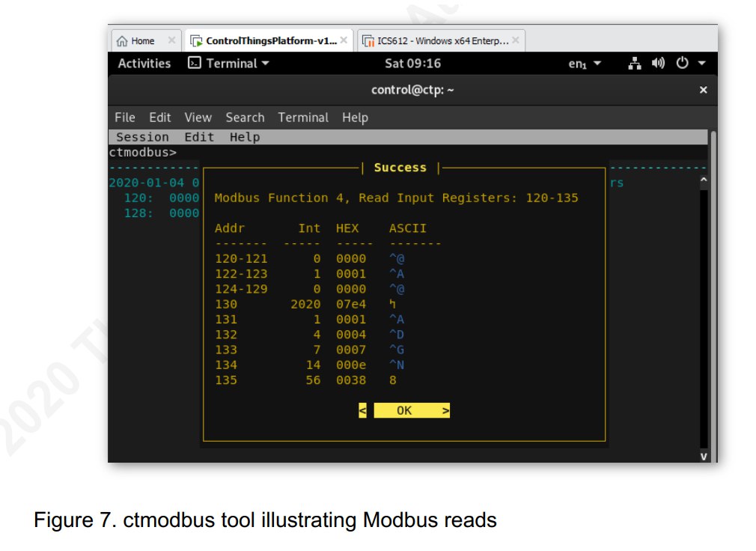Open the ctmodbus Help menu

(x=245, y=138)
